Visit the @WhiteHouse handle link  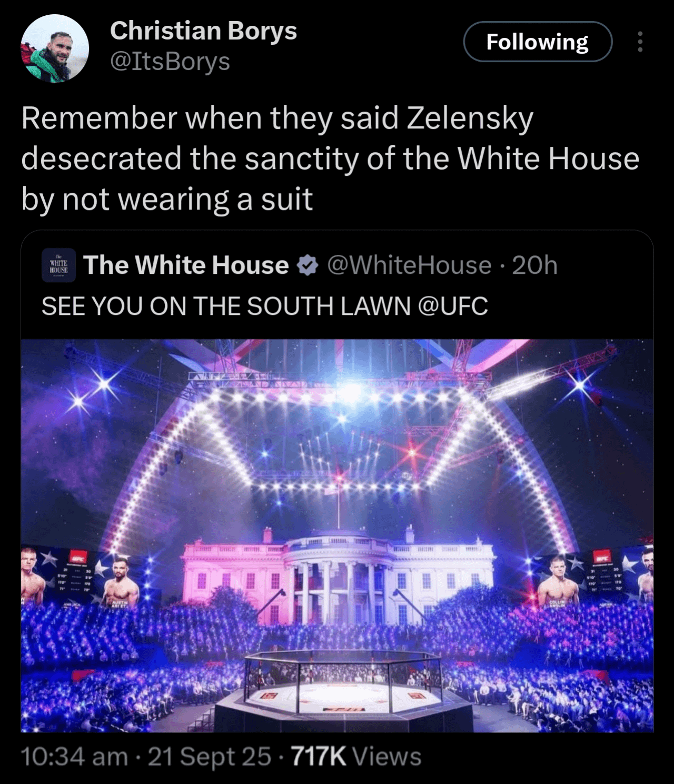pyautogui.click(x=409, y=265)
